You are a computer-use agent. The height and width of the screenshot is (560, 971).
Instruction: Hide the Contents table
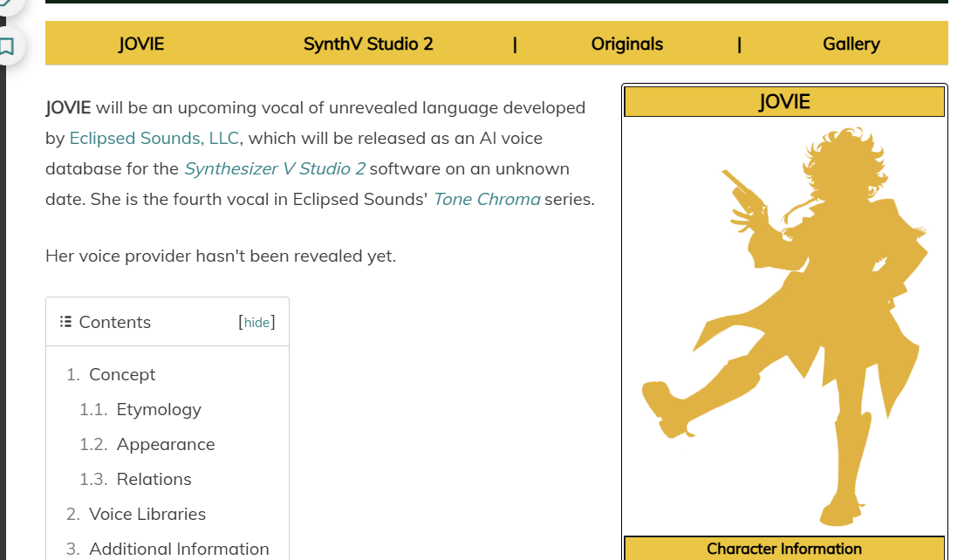click(x=256, y=322)
